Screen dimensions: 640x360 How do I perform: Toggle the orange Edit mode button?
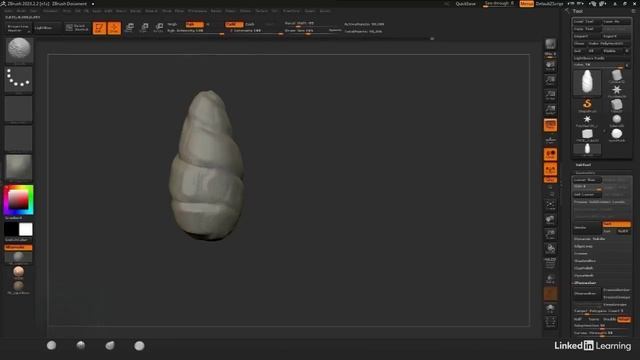tap(100, 28)
